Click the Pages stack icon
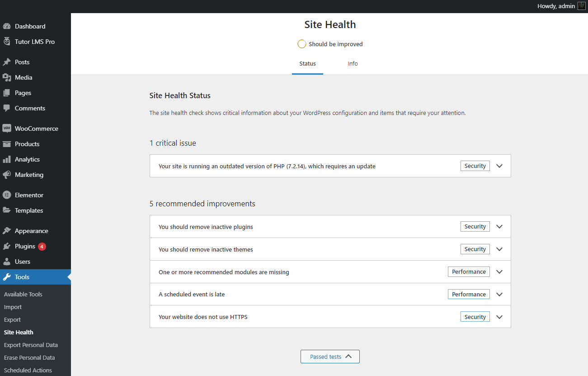This screenshot has height=376, width=588. pyautogui.click(x=7, y=93)
